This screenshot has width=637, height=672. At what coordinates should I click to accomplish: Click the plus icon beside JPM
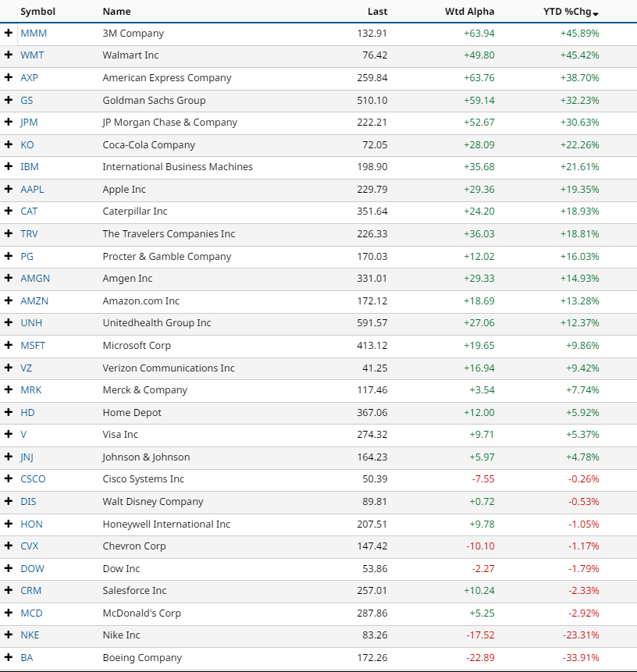pyautogui.click(x=9, y=123)
